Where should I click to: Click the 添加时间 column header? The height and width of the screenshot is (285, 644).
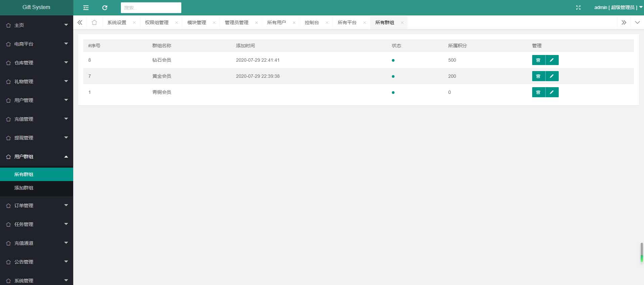click(245, 46)
